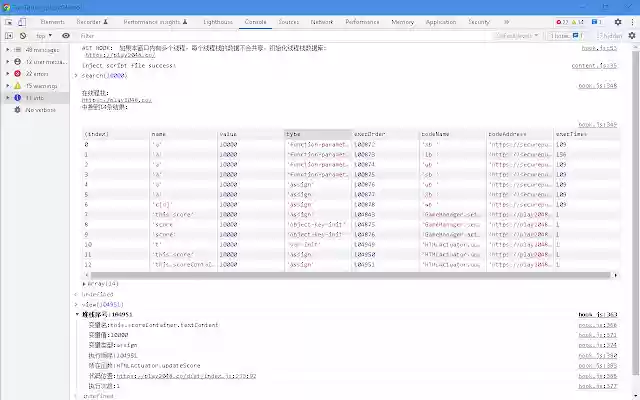The width and height of the screenshot is (640, 400).
Task: Select the red errors icon in sidebar
Action: tap(17, 74)
